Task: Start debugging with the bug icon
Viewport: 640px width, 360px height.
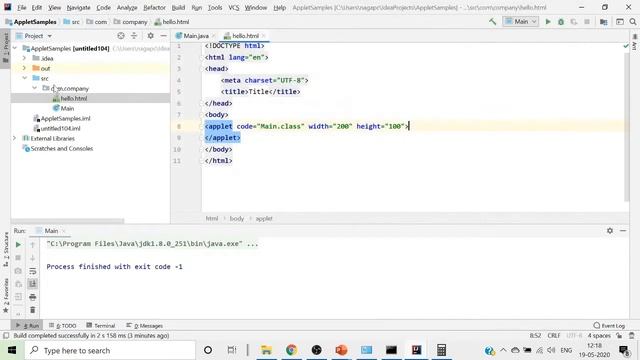Action: (x=561, y=22)
